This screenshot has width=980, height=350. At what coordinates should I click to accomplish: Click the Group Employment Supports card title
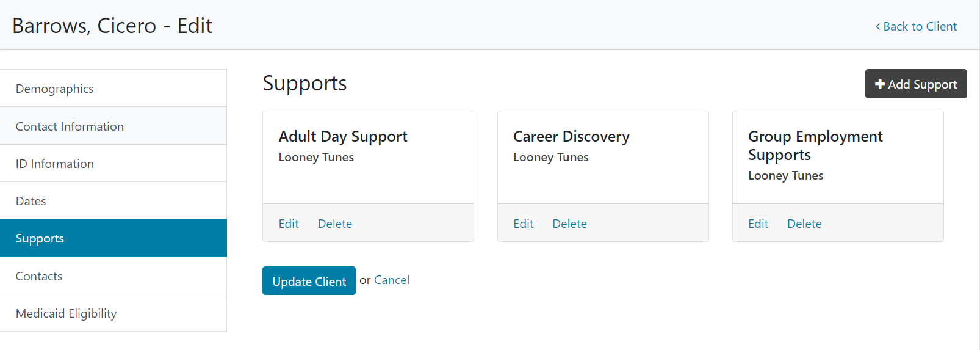[x=815, y=145]
